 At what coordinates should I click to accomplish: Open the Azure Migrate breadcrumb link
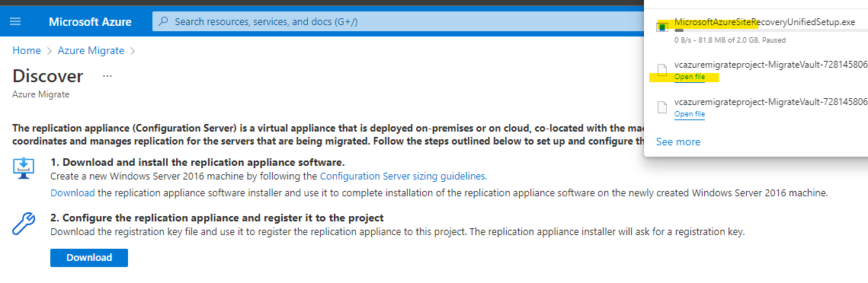pos(91,50)
